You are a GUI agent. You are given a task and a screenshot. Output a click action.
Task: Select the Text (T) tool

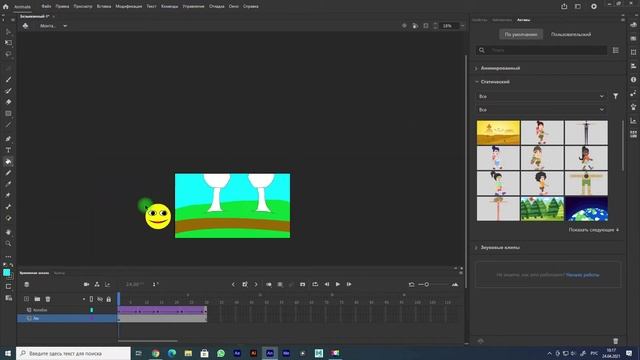point(8,150)
